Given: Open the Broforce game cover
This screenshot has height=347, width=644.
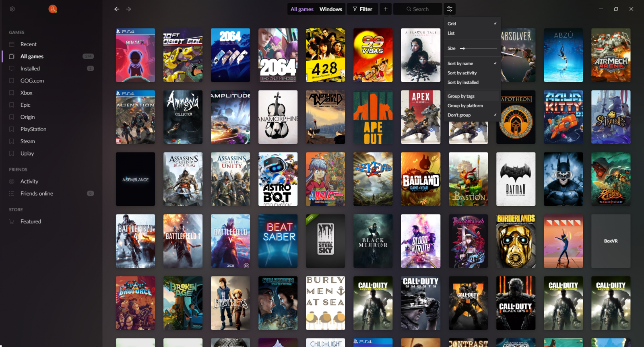Looking at the screenshot, I should [x=135, y=303].
